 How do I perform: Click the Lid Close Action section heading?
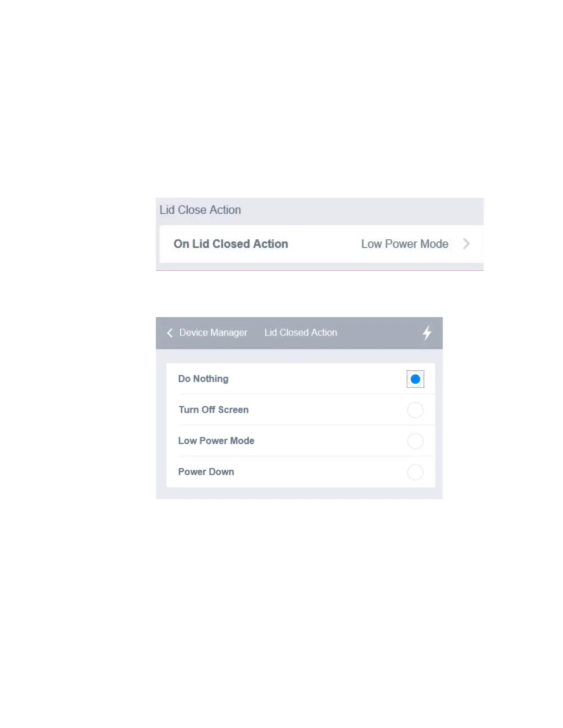(x=200, y=210)
